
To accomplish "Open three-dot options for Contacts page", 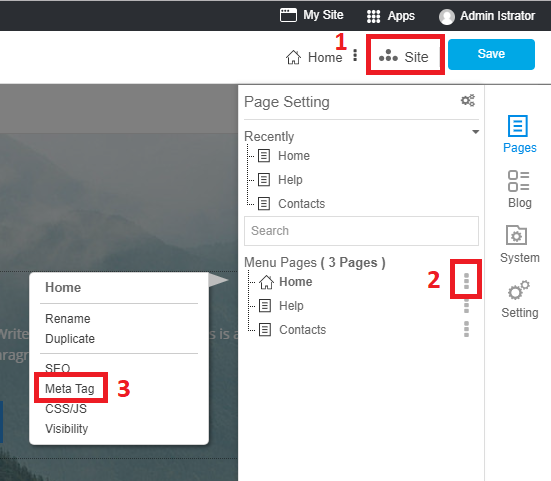I will tap(466, 329).
